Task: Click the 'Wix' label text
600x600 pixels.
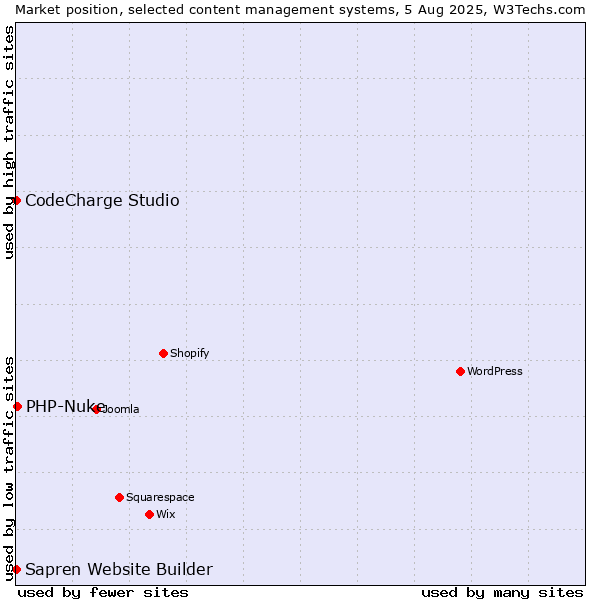Action: (x=166, y=514)
